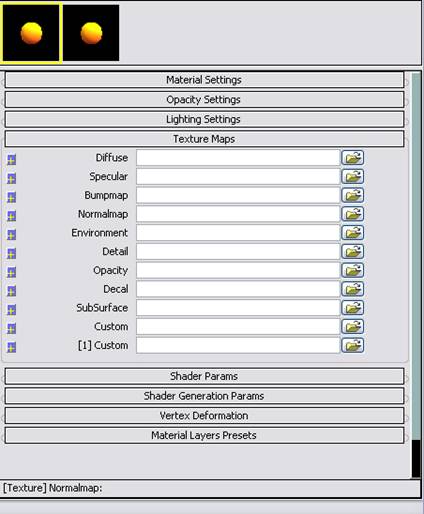Click the Custom texture path field
The width and height of the screenshot is (424, 514).
(x=238, y=327)
